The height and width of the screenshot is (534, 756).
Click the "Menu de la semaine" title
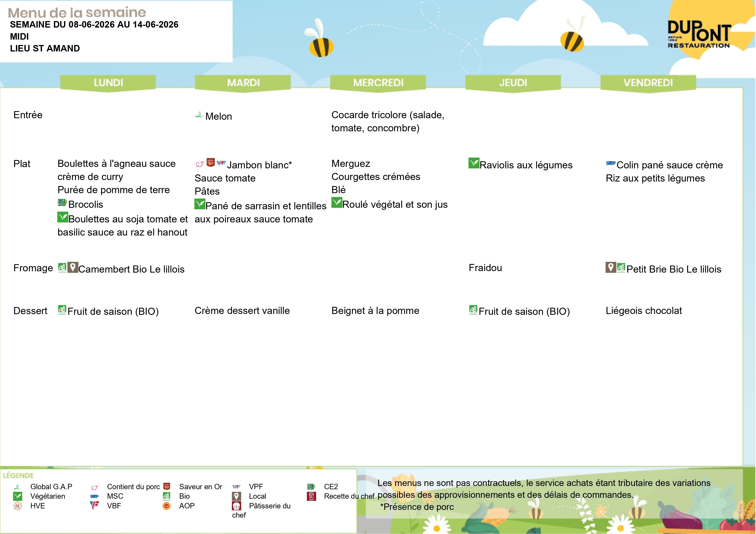click(77, 12)
